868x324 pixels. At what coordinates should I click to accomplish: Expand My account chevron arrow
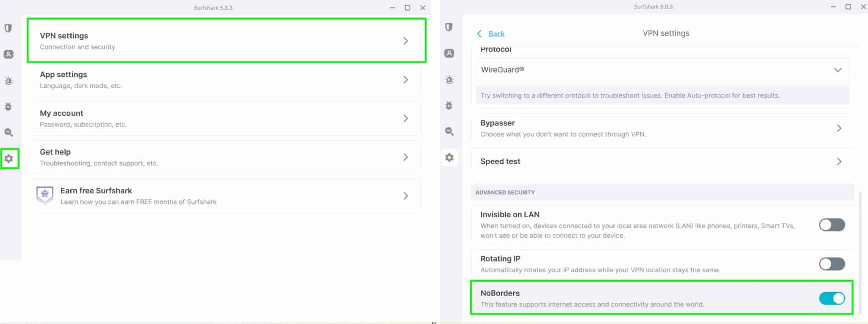pos(406,118)
